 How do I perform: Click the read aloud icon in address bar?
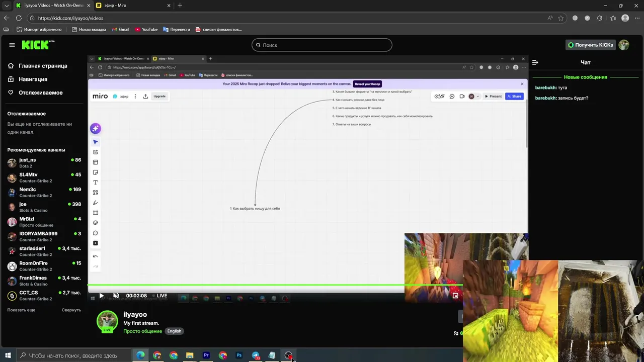click(x=550, y=18)
